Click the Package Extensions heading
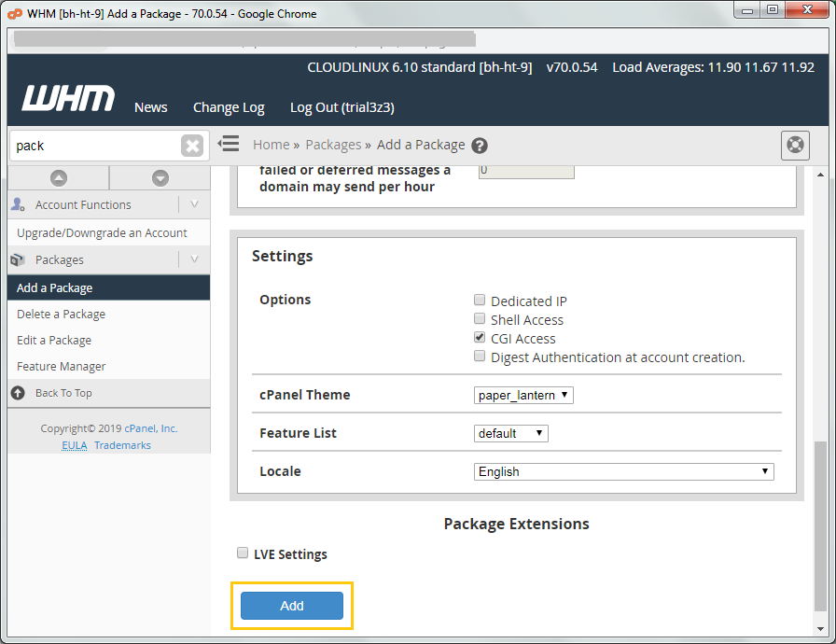Screen dimensions: 836x644 516,524
